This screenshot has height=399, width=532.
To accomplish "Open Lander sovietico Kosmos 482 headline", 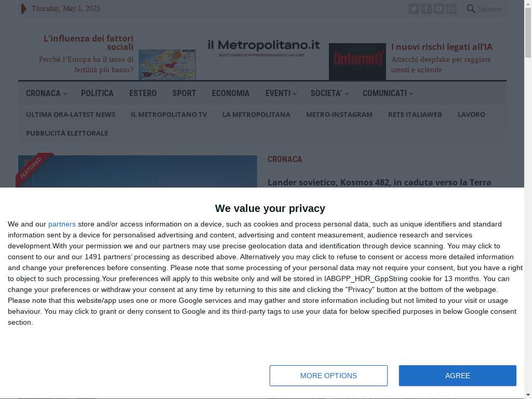I will tap(379, 182).
